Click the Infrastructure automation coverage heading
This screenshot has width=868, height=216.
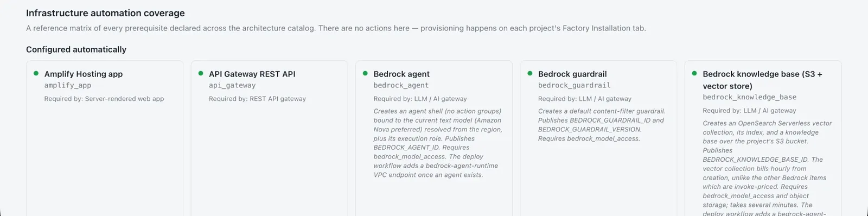click(x=105, y=13)
